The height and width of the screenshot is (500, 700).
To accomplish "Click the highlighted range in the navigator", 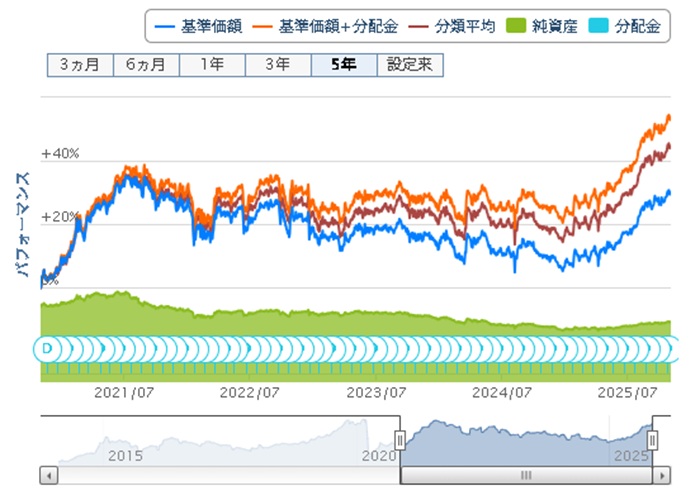I will 525,440.
